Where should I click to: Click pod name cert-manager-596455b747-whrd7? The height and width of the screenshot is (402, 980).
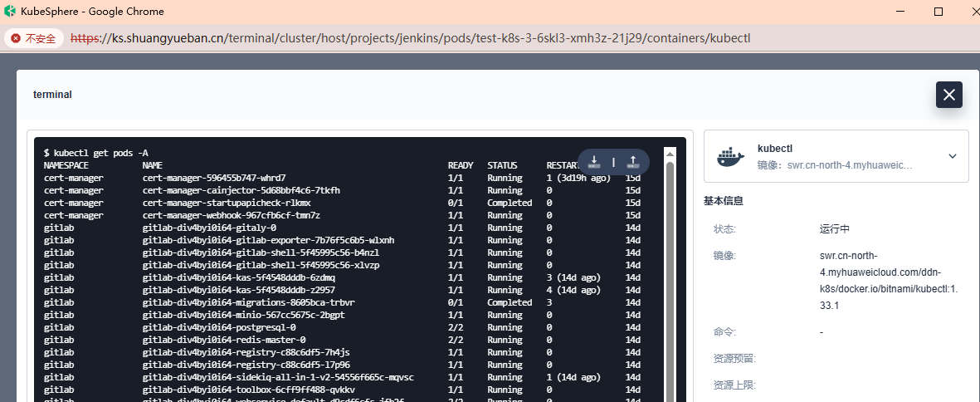(214, 178)
